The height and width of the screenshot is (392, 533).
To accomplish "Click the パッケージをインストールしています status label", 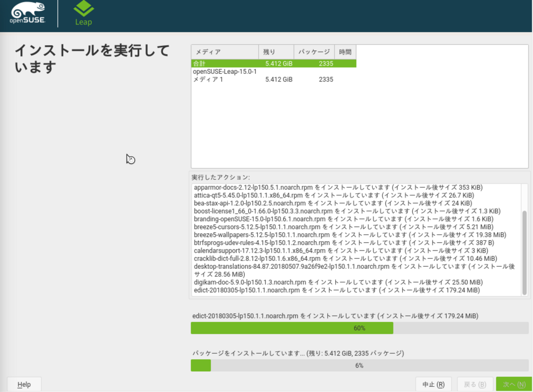I will tap(298, 354).
